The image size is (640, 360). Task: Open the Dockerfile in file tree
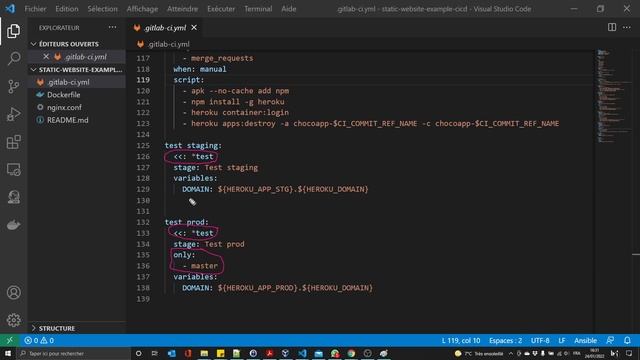click(63, 94)
